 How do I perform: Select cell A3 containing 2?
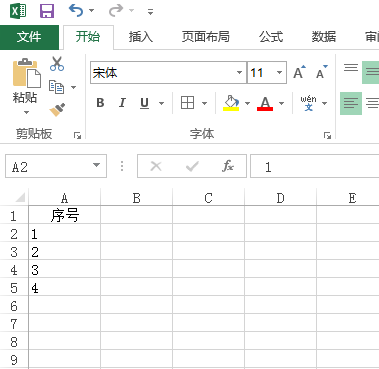(65, 251)
